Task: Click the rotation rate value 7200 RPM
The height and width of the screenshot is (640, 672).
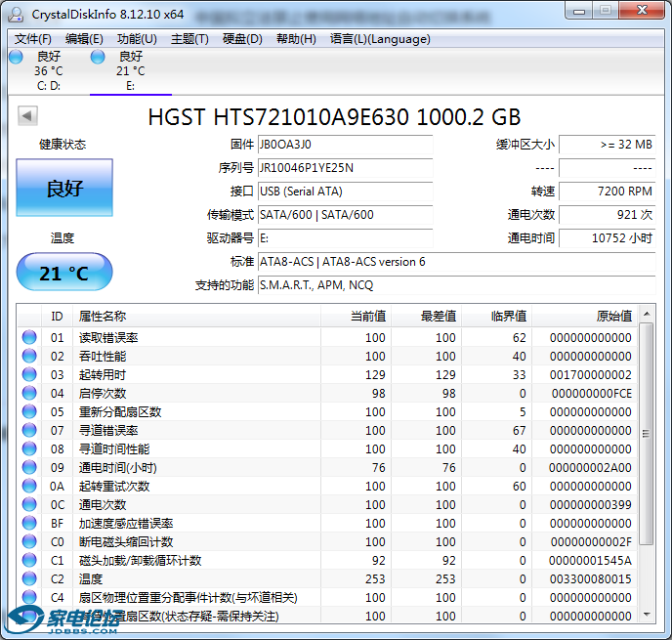Action: 608,192
